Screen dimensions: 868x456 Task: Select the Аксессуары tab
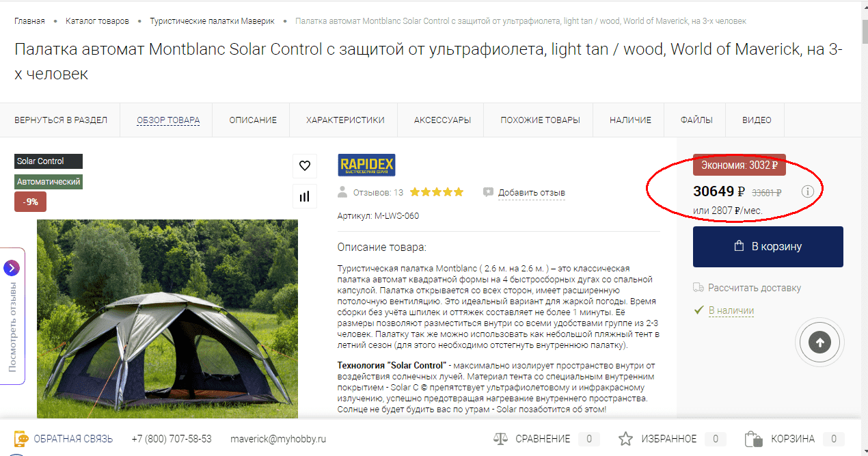tap(442, 120)
